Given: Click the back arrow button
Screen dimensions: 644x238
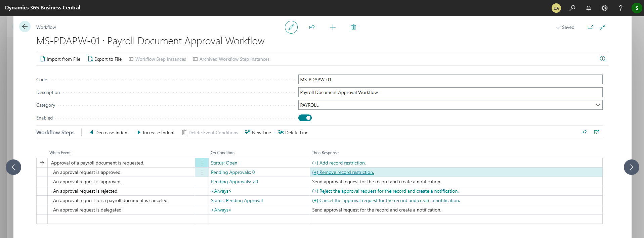Looking at the screenshot, I should pyautogui.click(x=25, y=27).
